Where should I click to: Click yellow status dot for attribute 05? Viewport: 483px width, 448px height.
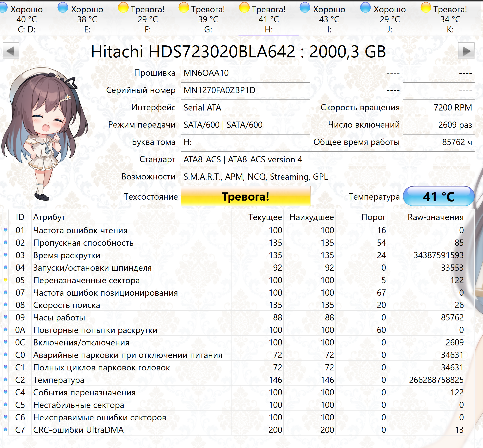click(x=6, y=280)
